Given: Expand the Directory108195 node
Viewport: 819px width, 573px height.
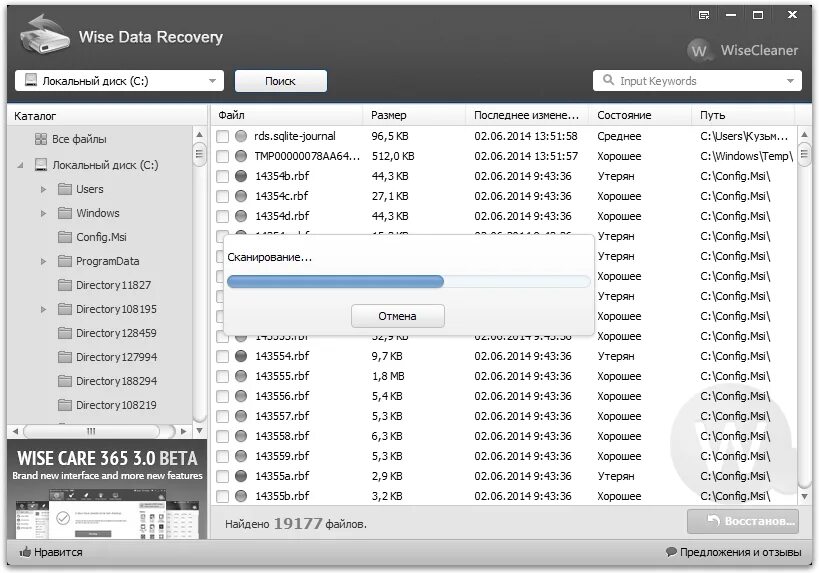Looking at the screenshot, I should point(44,309).
